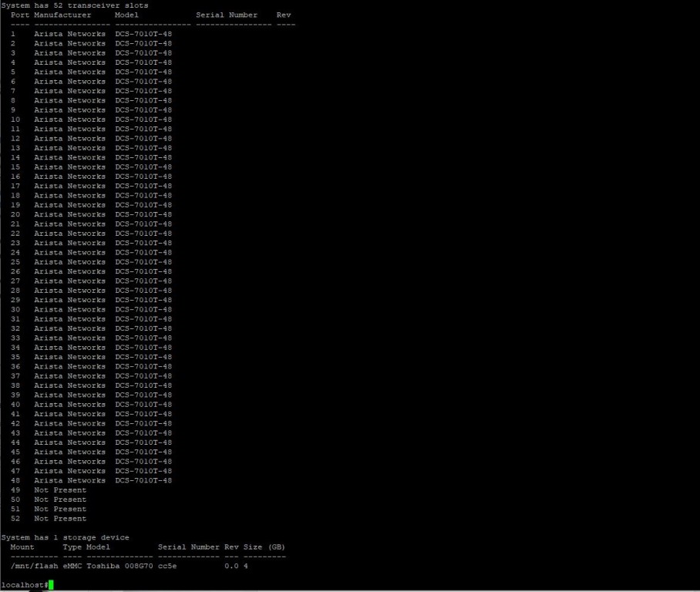The width and height of the screenshot is (700, 592).
Task: Select the 'Mount' column header
Action: coord(22,547)
